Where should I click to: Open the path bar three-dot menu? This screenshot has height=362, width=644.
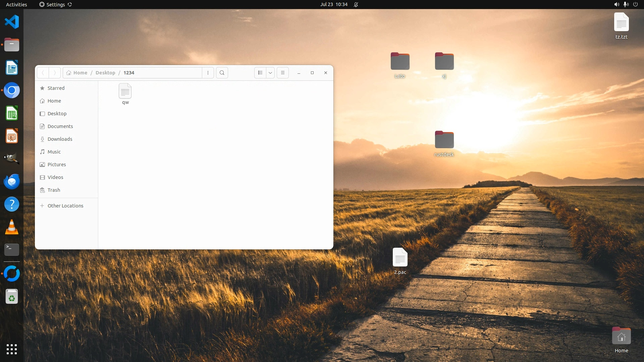pos(208,73)
